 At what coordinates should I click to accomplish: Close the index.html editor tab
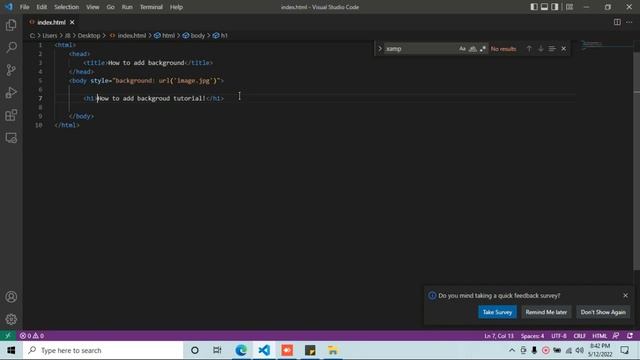(x=72, y=22)
